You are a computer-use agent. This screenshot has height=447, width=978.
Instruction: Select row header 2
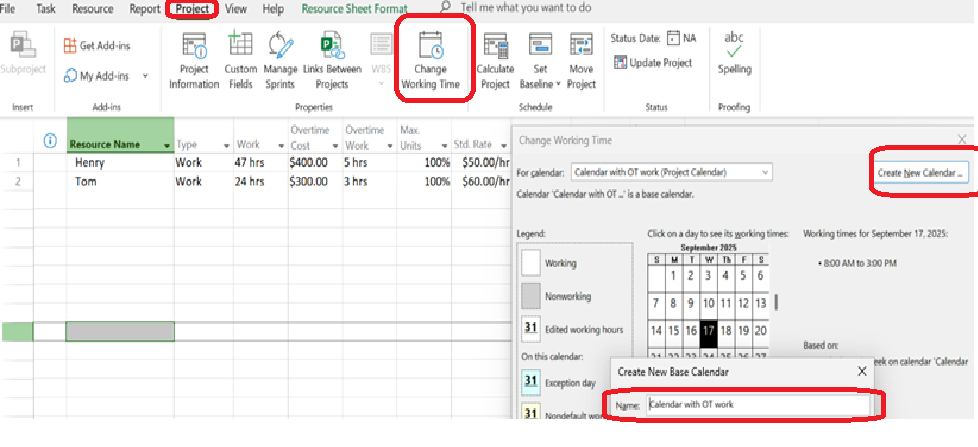click(17, 181)
